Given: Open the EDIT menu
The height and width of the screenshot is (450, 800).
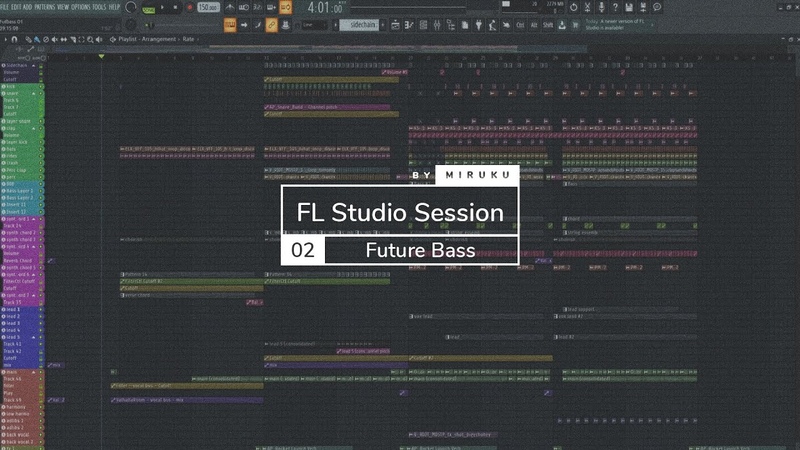Looking at the screenshot, I should click(16, 7).
